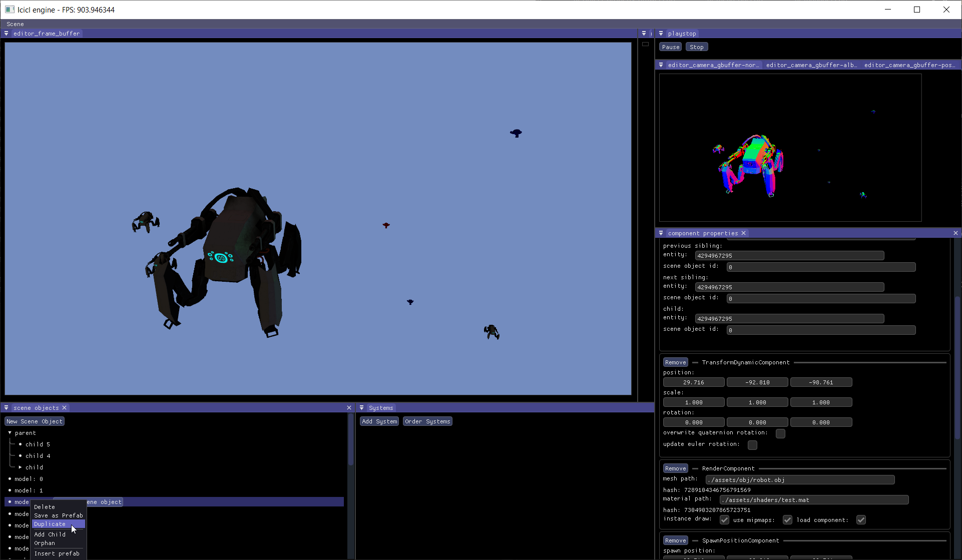Choose Duplicate in the context menu
Screen dimensions: 962x560
pos(50,524)
